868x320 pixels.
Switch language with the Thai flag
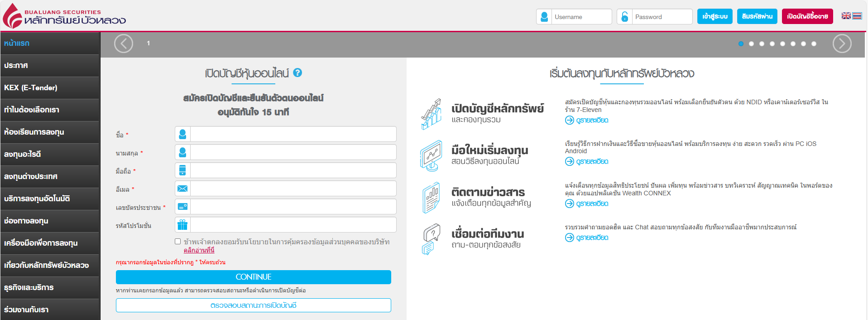pyautogui.click(x=857, y=16)
